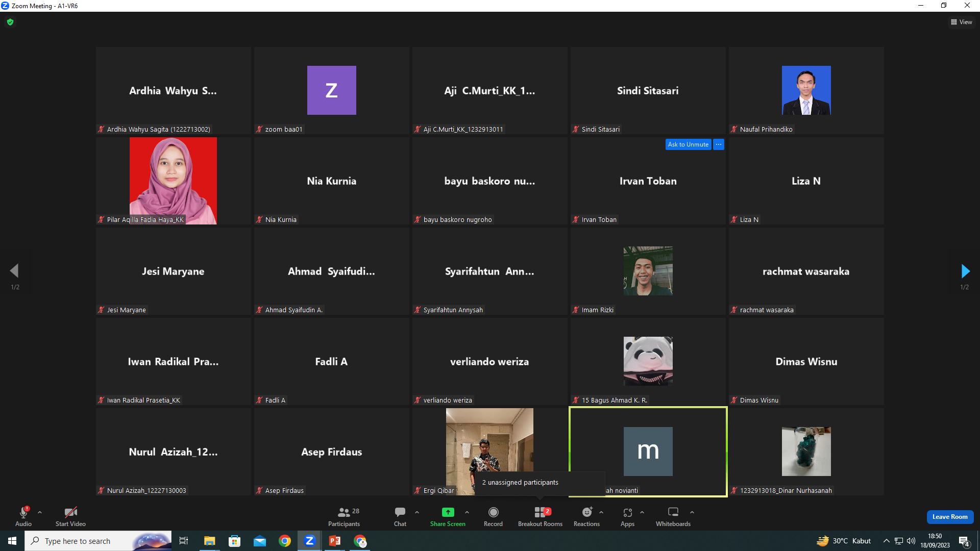Switch to Zoom on the taskbar

point(309,541)
